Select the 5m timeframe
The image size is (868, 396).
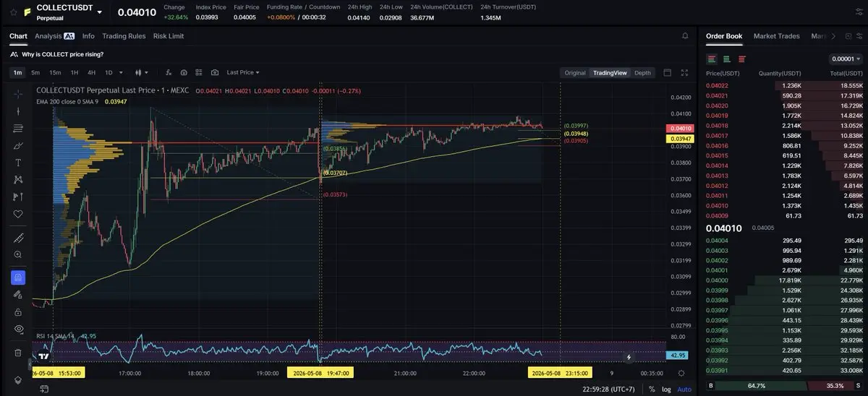[35, 72]
